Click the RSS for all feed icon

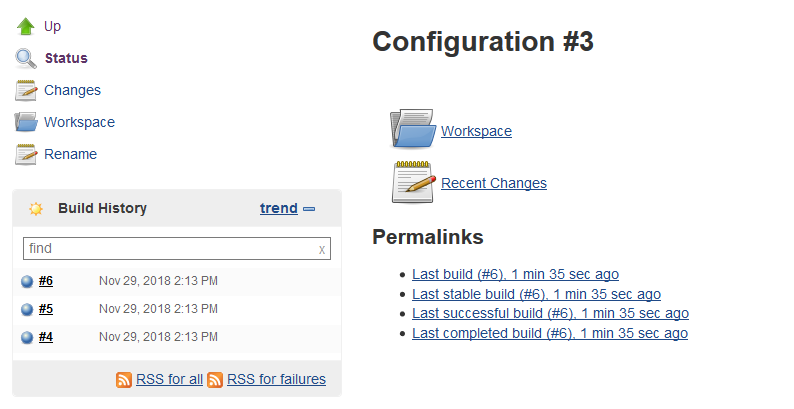click(124, 380)
